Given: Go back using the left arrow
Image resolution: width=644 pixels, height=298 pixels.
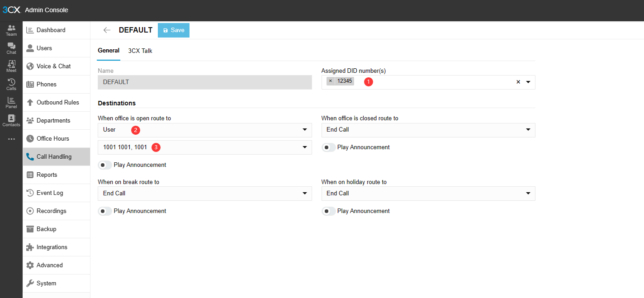Looking at the screenshot, I should click(x=107, y=30).
